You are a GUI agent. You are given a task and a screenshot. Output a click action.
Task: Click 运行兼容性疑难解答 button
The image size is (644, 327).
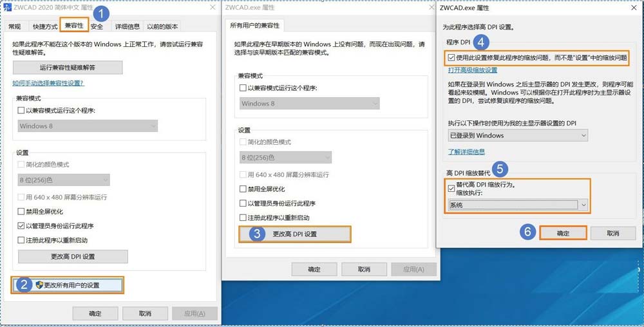point(68,68)
